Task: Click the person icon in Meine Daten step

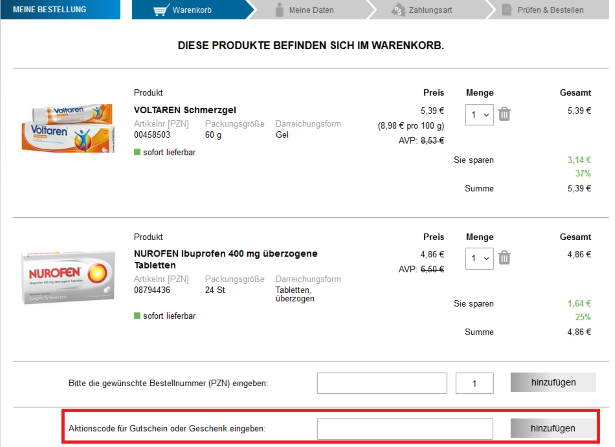Action: (x=279, y=10)
